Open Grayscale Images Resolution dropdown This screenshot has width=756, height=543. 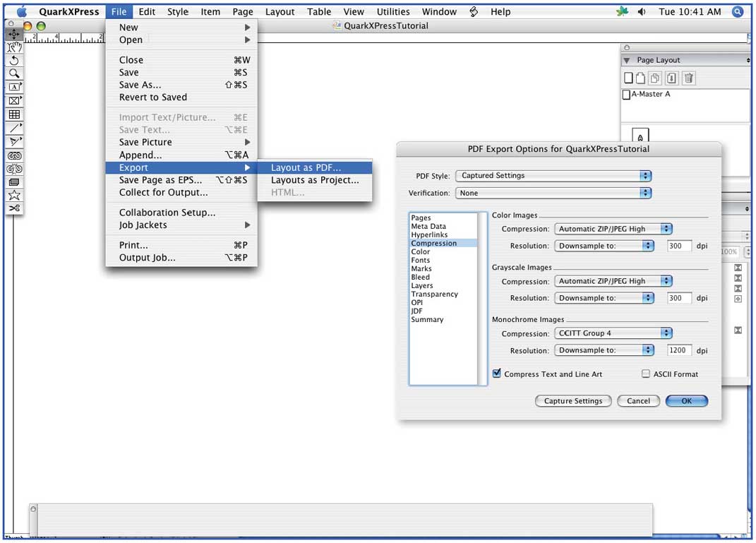(x=604, y=297)
